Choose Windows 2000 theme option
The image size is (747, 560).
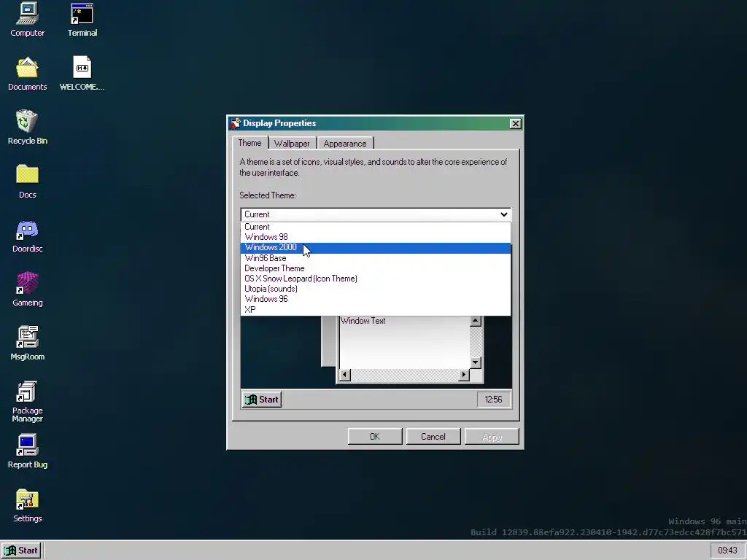tap(376, 248)
